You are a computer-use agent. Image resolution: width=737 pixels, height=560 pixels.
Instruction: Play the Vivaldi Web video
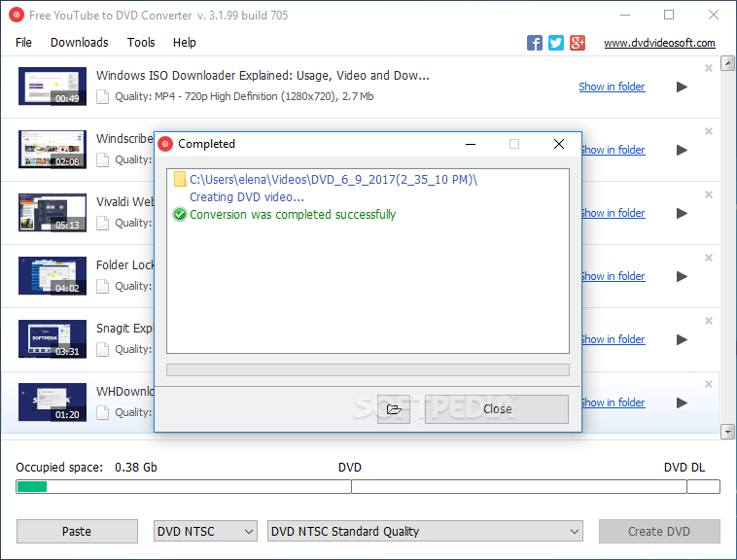point(682,213)
